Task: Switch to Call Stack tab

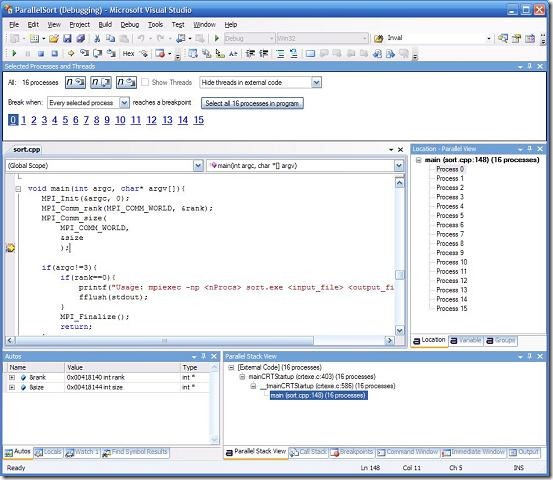Action: pos(309,452)
